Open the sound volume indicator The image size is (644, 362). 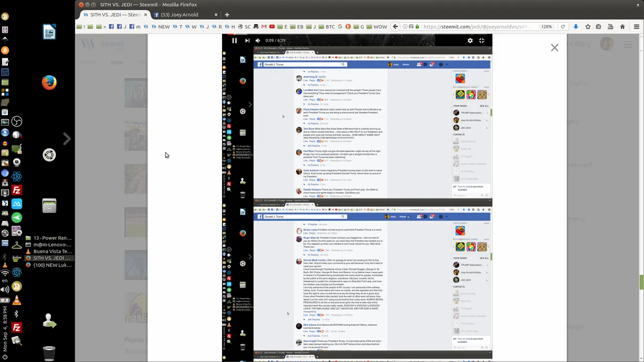(5, 290)
